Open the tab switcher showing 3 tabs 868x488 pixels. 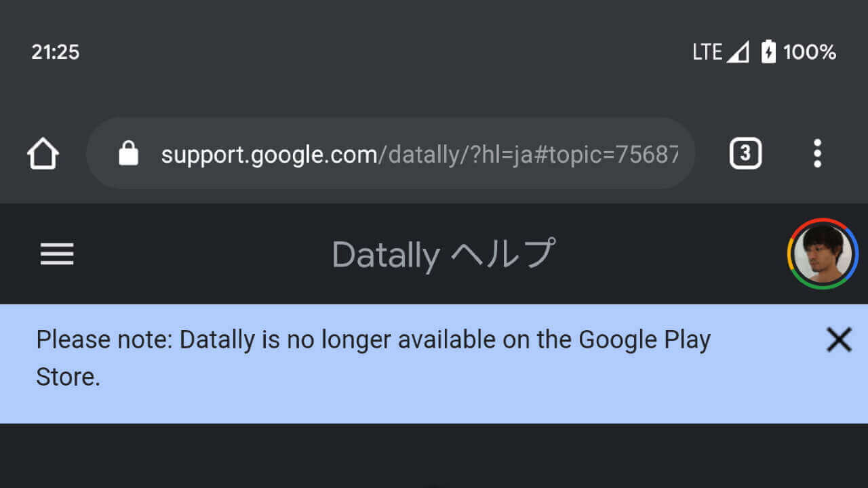pyautogui.click(x=745, y=154)
